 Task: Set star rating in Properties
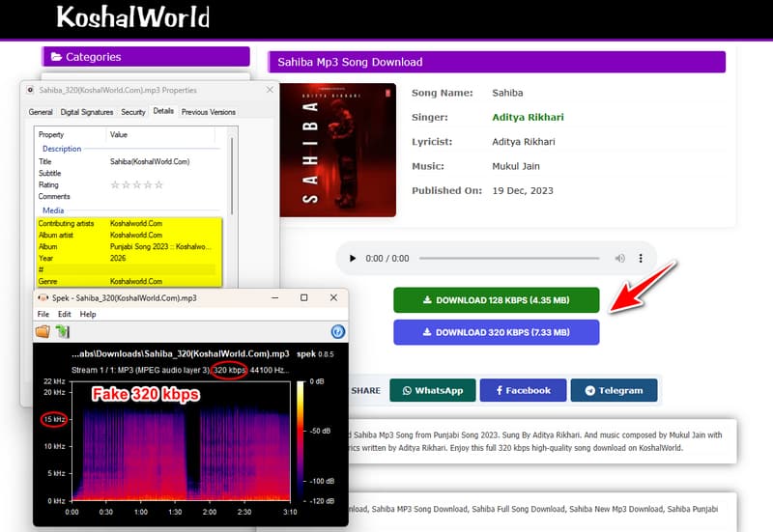click(136, 184)
